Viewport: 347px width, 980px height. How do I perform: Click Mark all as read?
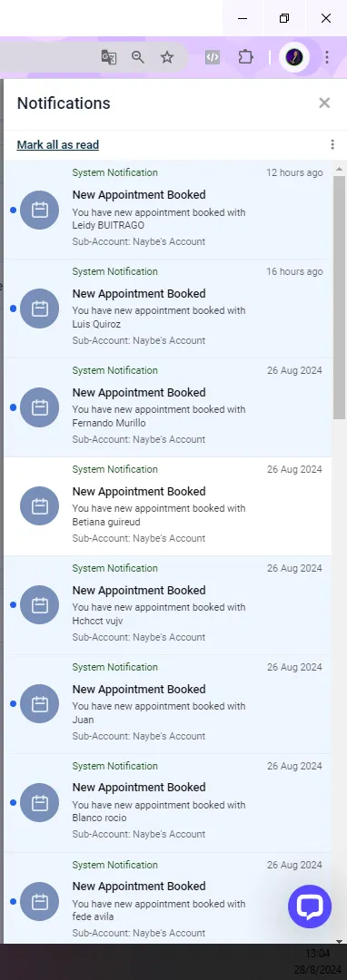(x=57, y=145)
